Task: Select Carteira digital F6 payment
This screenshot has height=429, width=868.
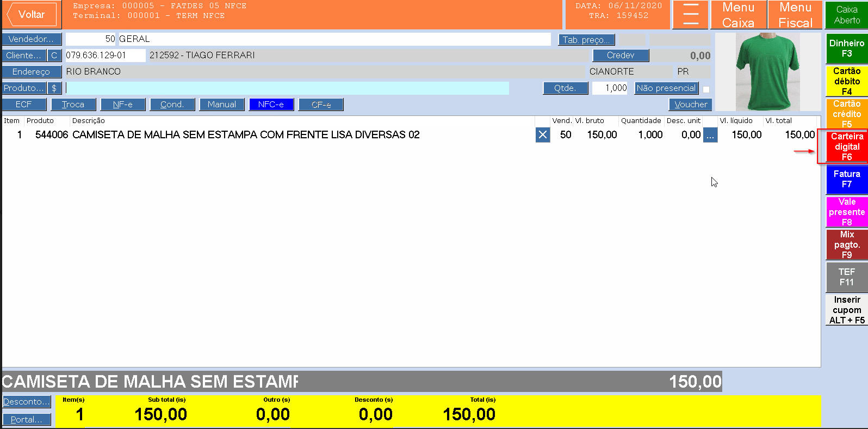Action: 847,146
